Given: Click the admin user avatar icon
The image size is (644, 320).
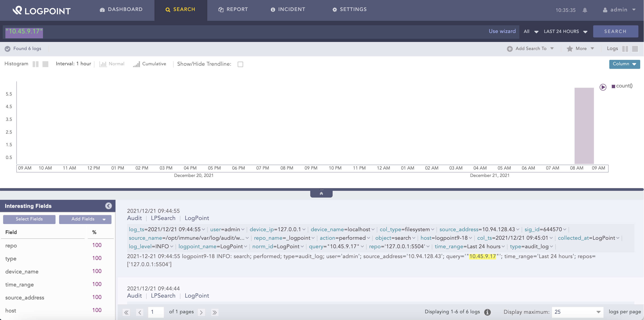Looking at the screenshot, I should pos(605,10).
